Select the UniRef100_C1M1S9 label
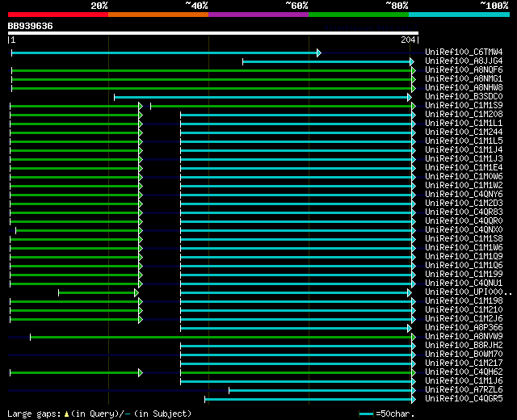The height and width of the screenshot is (420, 517). point(464,105)
